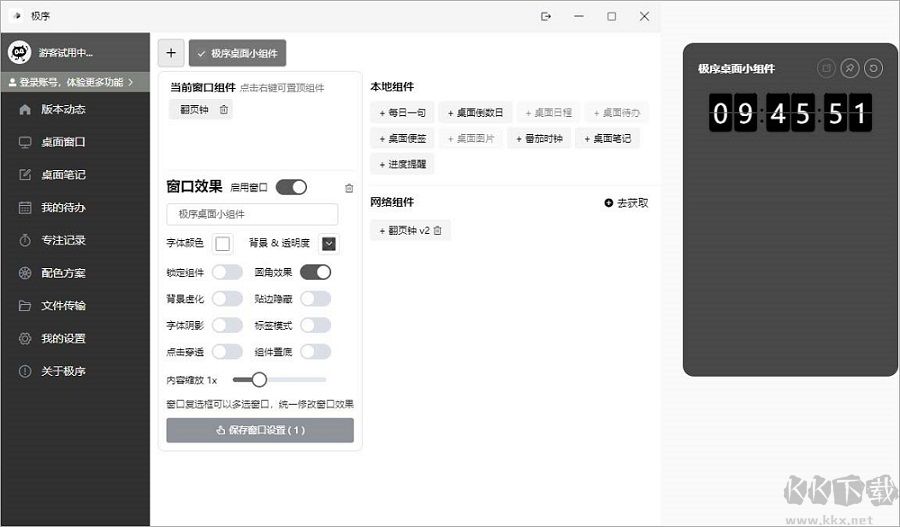This screenshot has width=900, height=527.
Task: Open the 背景 & 透明度 dropdown
Action: (x=328, y=243)
